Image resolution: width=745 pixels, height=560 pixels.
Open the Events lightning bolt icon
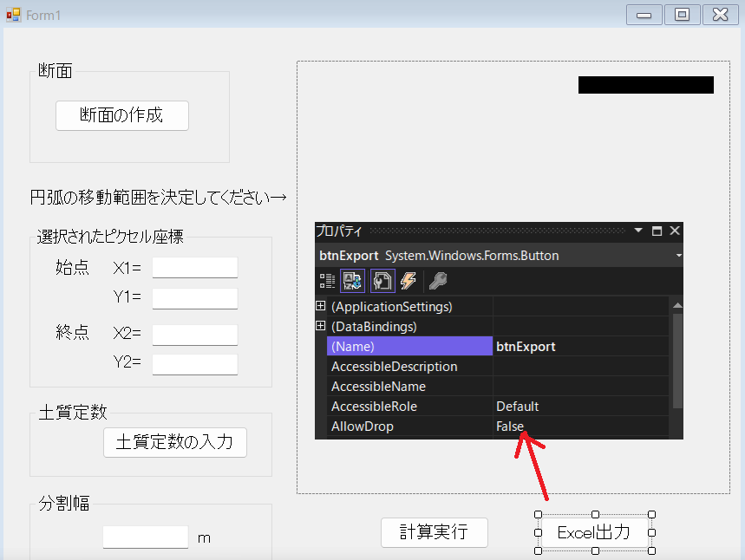[408, 281]
